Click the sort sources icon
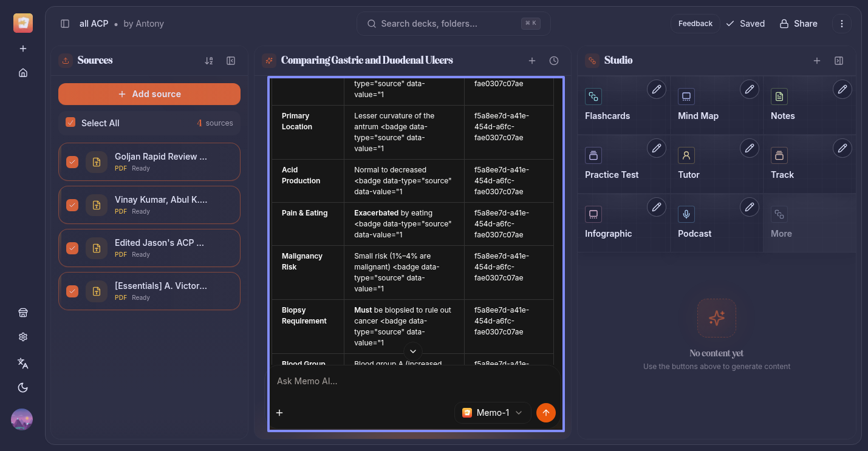The width and height of the screenshot is (868, 451). point(209,61)
